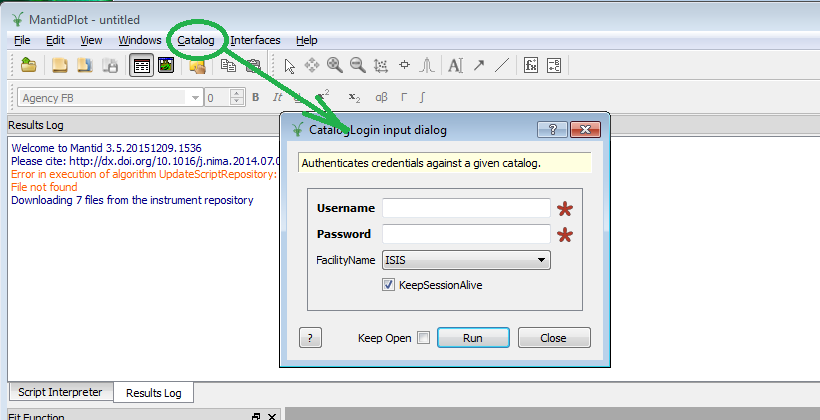Click the add function fx icon

pyautogui.click(x=531, y=65)
